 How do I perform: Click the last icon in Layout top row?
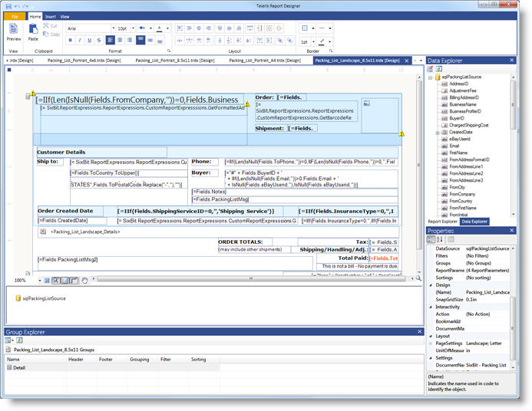point(279,28)
